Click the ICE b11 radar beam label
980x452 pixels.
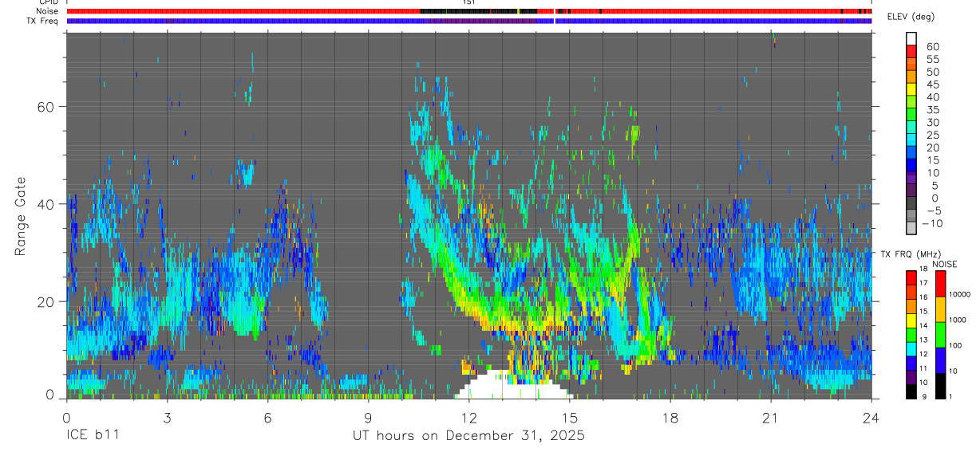click(93, 436)
